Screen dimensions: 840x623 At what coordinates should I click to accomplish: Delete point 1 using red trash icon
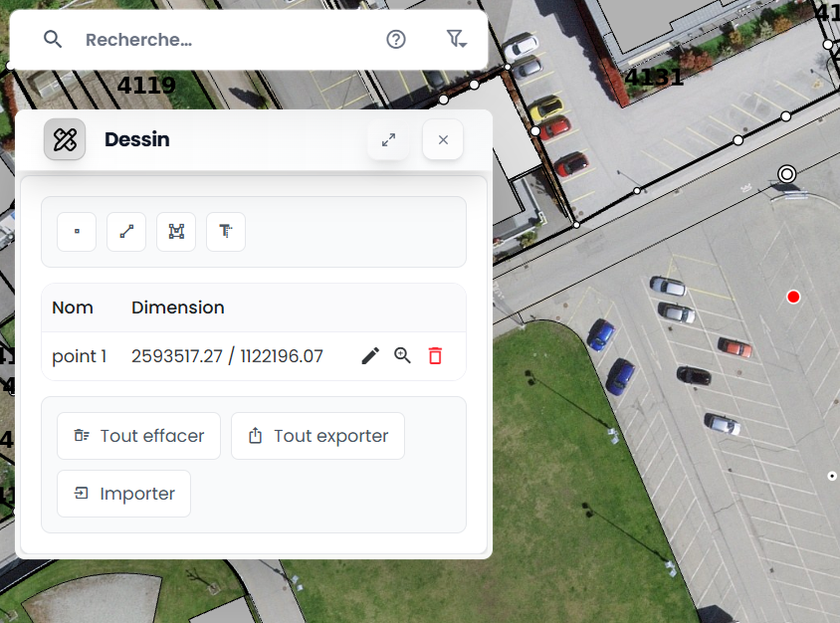[x=435, y=356]
